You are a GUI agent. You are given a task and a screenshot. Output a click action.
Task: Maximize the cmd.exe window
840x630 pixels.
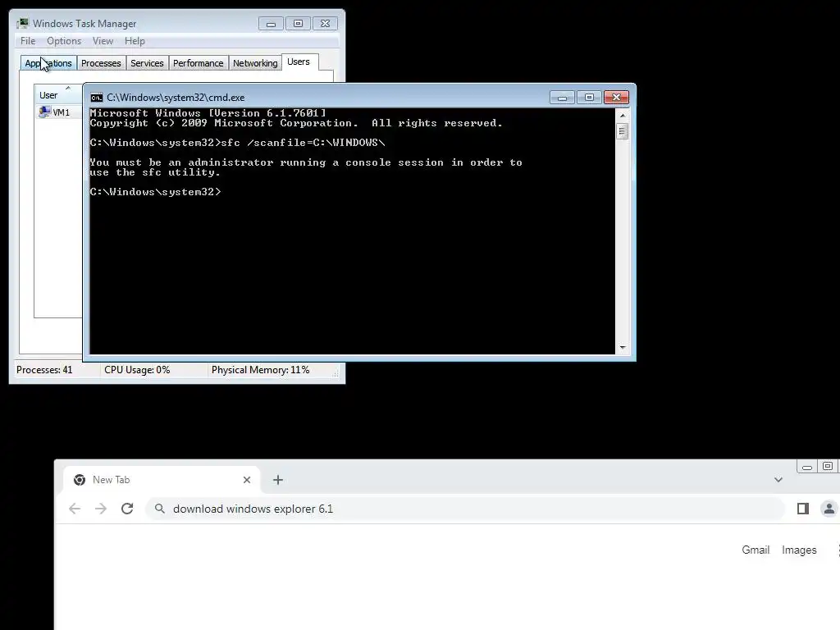point(589,98)
